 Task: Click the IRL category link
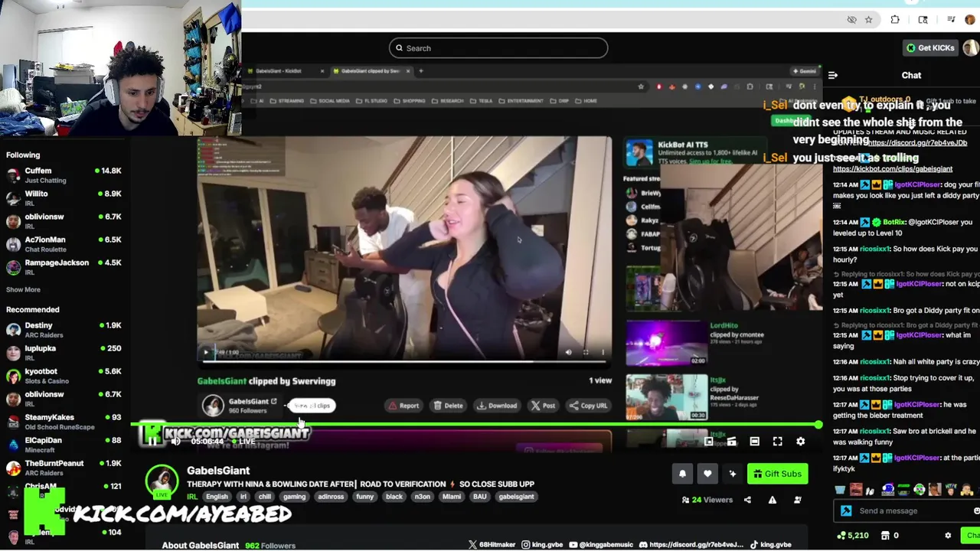pyautogui.click(x=192, y=497)
